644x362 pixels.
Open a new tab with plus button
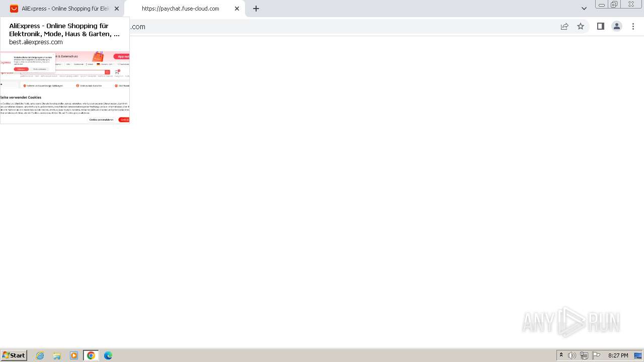coord(256,9)
